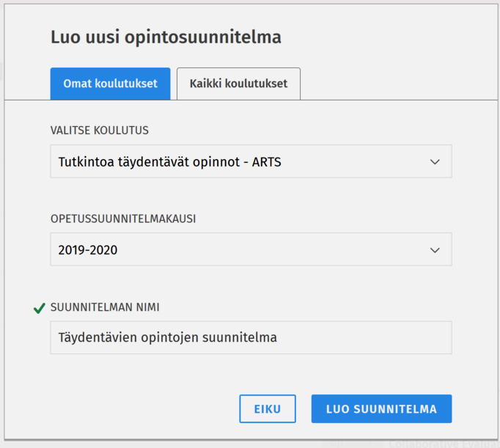Click the 'Luo uusi opintosuunnitelma' dialog heading
Image resolution: width=500 pixels, height=448 pixels.
point(166,37)
